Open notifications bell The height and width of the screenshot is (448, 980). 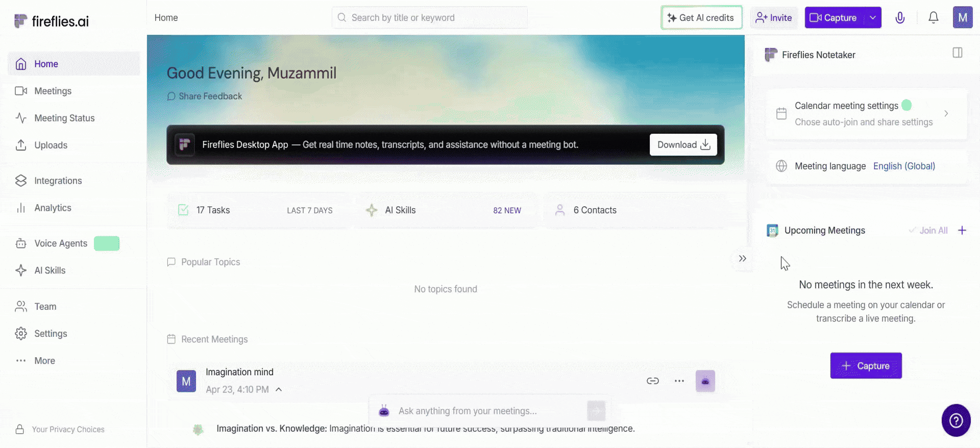tap(934, 18)
